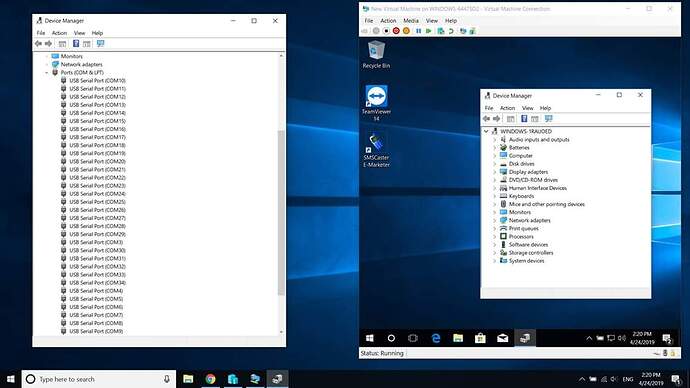Viewport: 690px width, 388px height.
Task: Click the Enhanced Session icon in VM toolbar
Action: coord(462,31)
